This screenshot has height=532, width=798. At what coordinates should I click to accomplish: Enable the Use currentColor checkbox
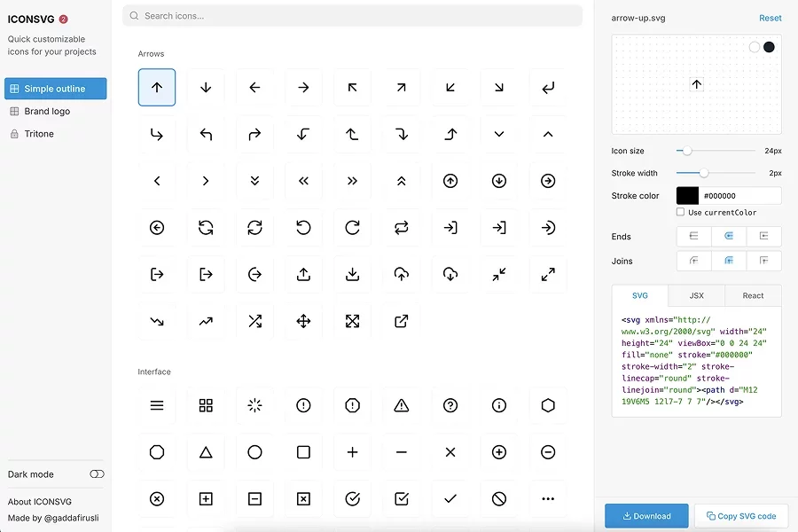point(680,213)
